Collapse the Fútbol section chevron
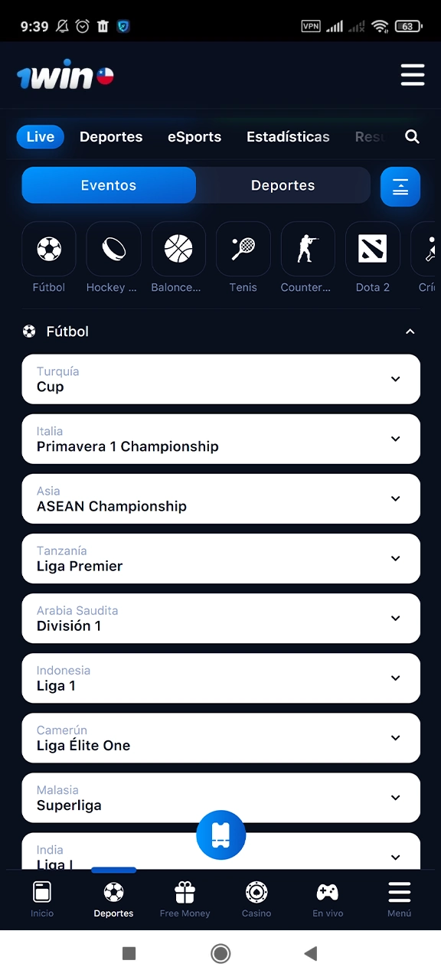This screenshot has width=441, height=980. [410, 332]
